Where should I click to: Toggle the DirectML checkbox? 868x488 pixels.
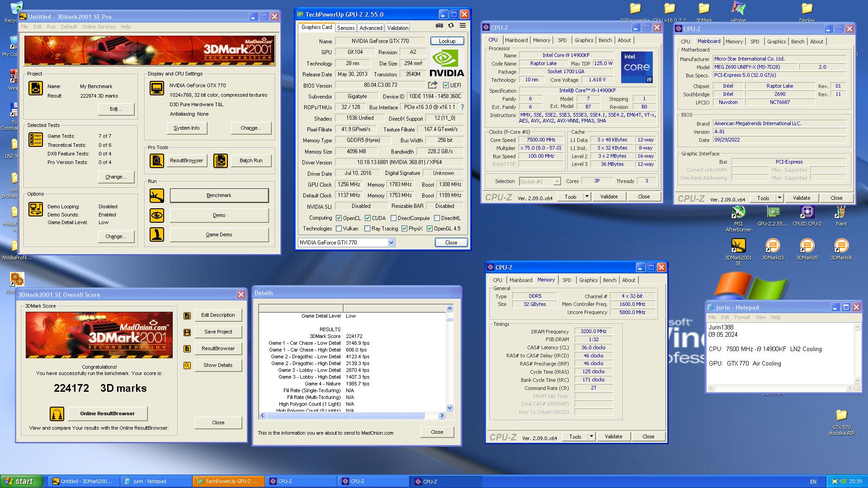[437, 218]
